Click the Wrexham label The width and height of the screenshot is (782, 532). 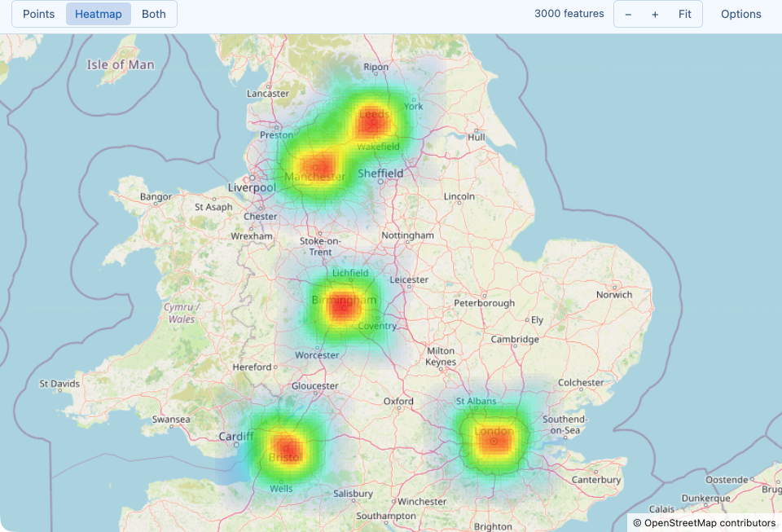pyautogui.click(x=252, y=236)
